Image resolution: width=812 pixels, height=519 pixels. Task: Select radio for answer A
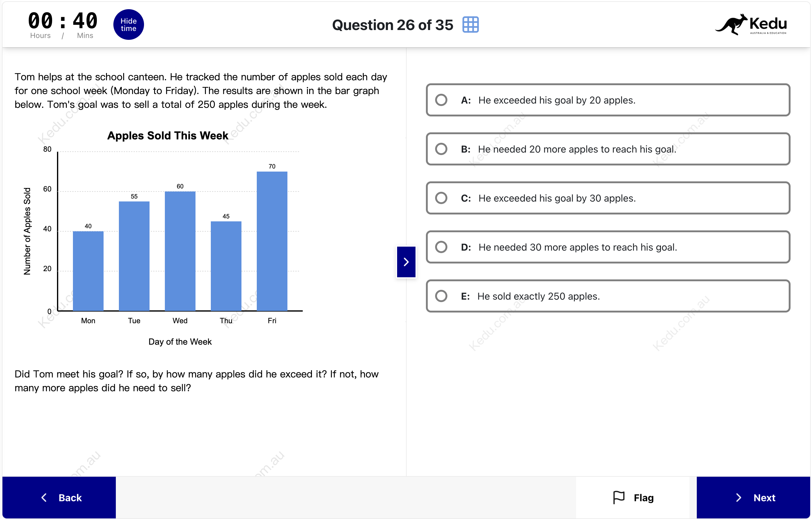(x=441, y=100)
